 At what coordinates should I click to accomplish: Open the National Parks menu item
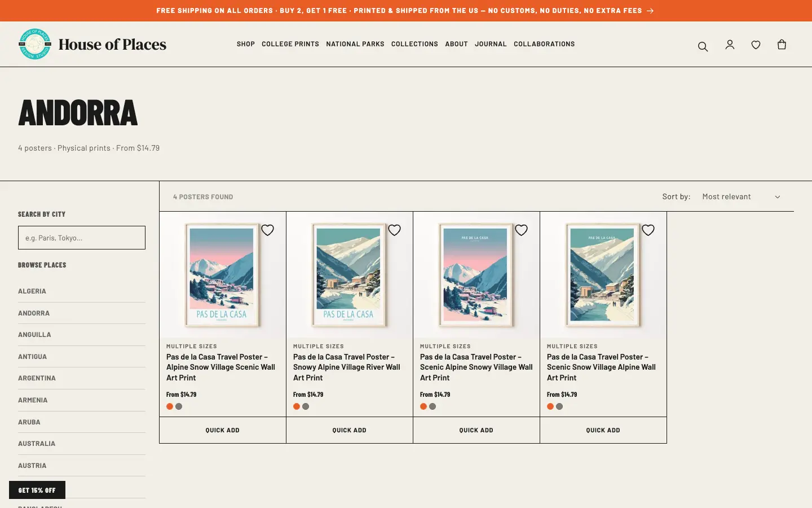click(x=355, y=44)
